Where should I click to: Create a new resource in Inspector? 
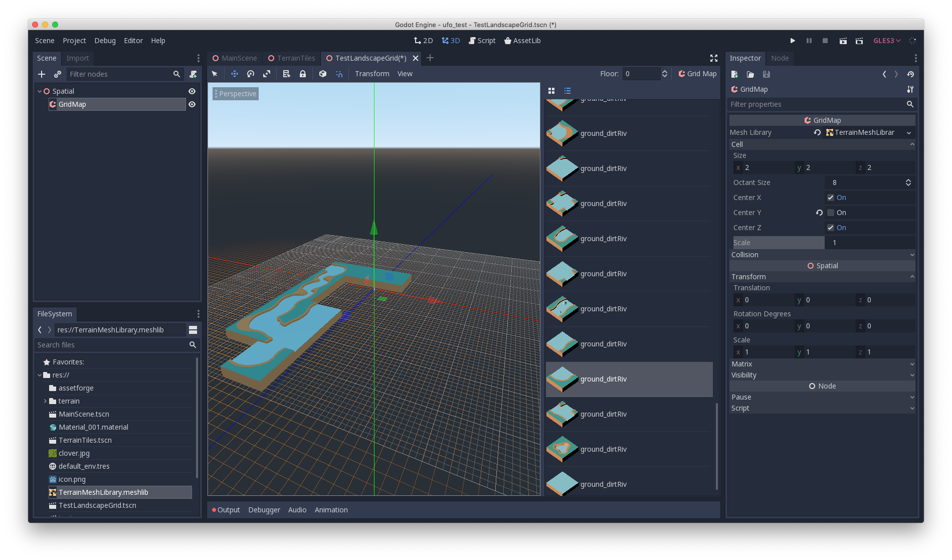click(734, 74)
